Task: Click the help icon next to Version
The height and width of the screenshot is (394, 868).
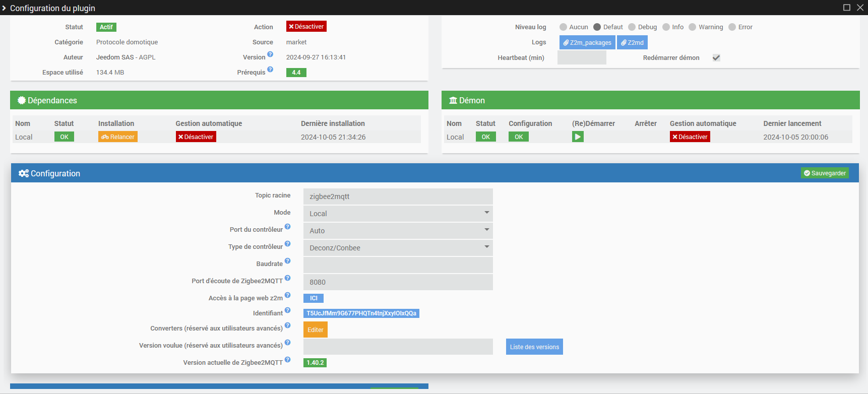Action: coord(270,54)
